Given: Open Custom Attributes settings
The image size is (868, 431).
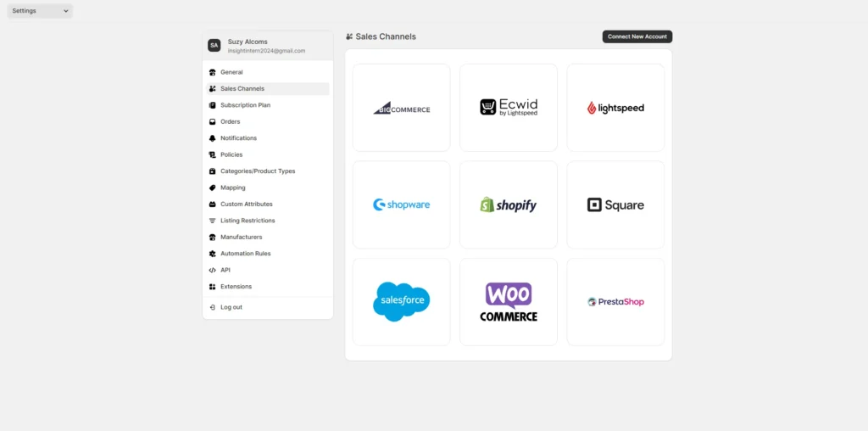Looking at the screenshot, I should [x=247, y=204].
